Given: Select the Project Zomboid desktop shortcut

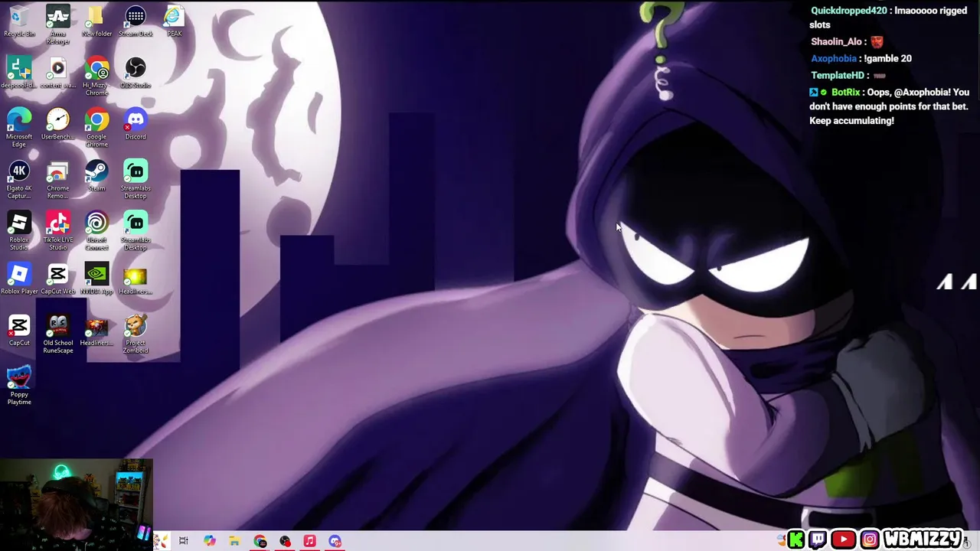Looking at the screenshot, I should point(136,334).
